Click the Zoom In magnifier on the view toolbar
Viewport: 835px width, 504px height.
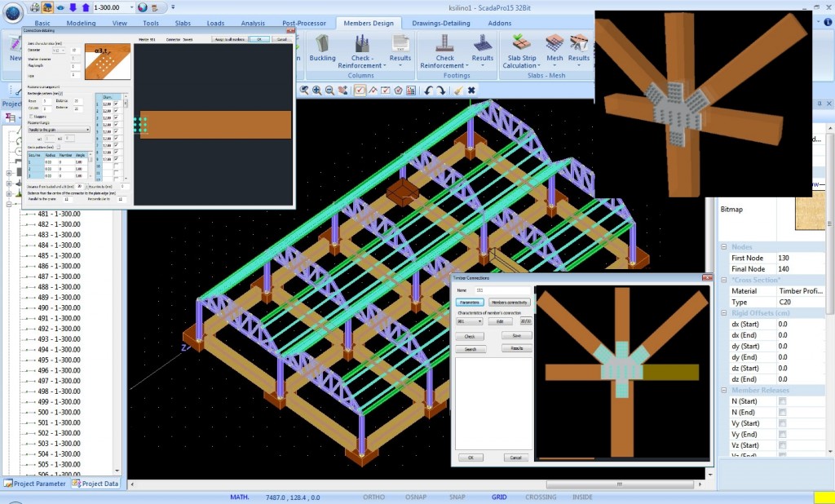(x=317, y=90)
